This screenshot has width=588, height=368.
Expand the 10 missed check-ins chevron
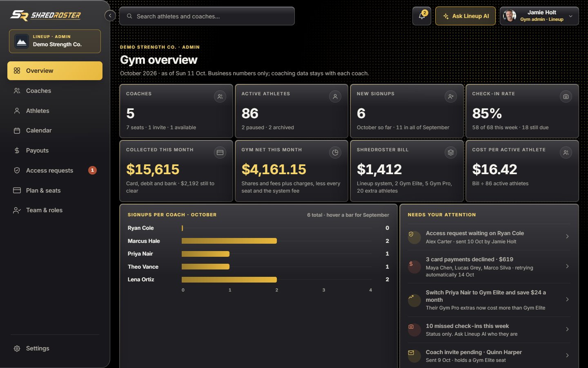(568, 329)
